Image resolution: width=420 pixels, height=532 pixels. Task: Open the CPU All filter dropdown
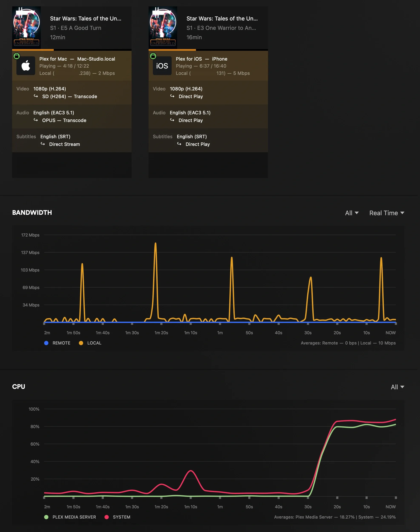click(x=397, y=387)
